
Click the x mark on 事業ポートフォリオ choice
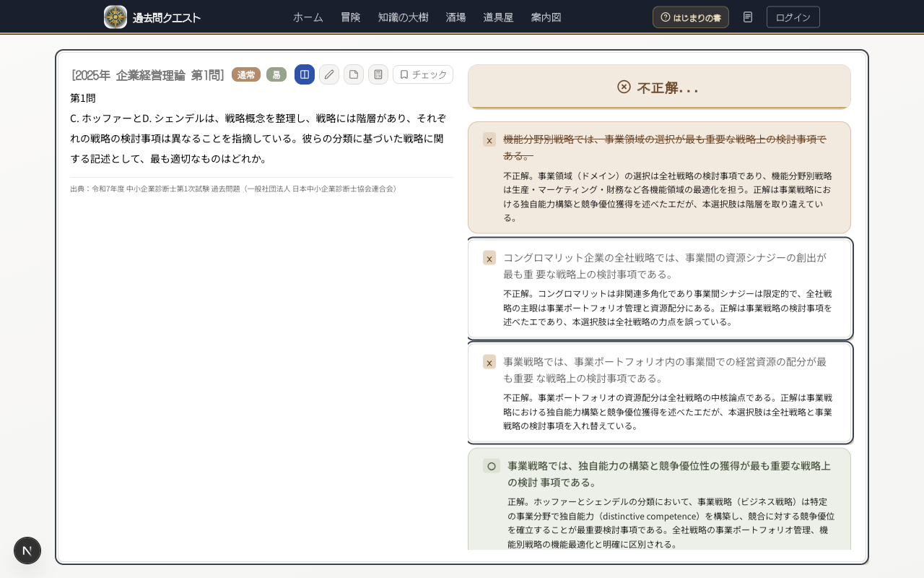coord(489,362)
